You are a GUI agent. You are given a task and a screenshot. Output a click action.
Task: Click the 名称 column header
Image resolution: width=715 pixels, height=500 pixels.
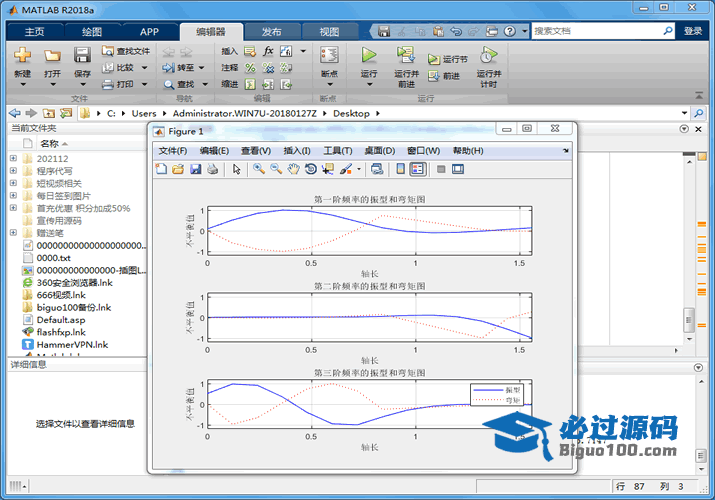coord(49,144)
